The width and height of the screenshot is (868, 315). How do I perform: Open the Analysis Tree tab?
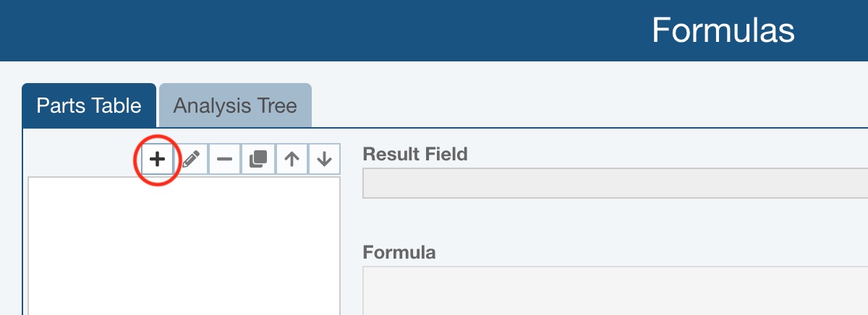tap(235, 106)
